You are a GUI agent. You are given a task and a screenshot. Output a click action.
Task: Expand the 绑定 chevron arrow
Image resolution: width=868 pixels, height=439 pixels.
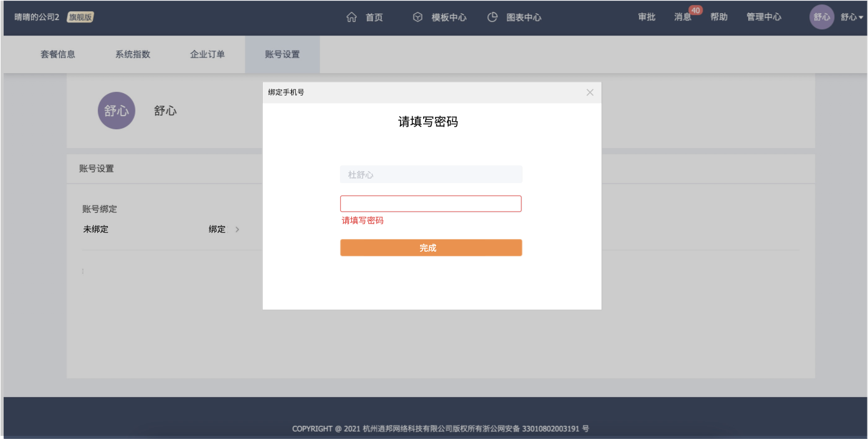[x=237, y=229]
